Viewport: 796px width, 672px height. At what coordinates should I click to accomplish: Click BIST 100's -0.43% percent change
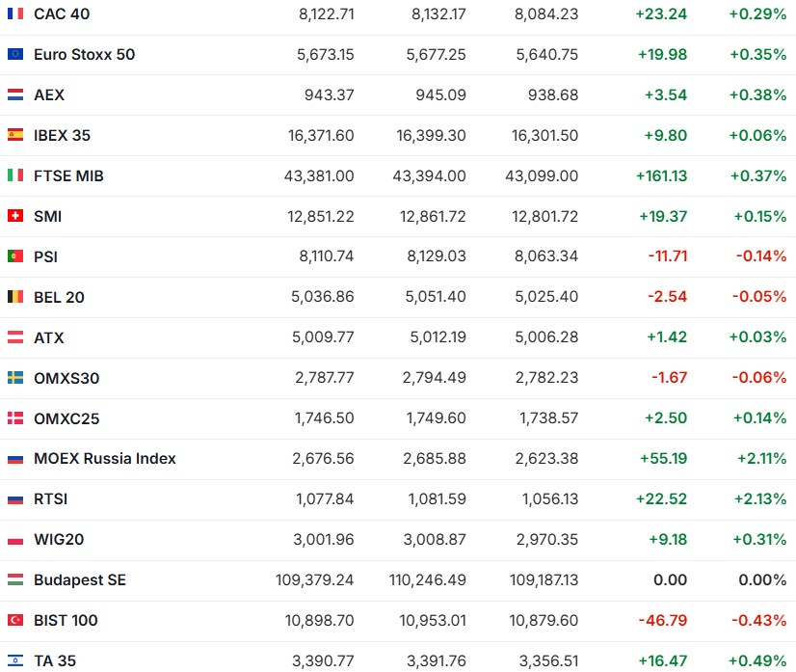pos(760,621)
